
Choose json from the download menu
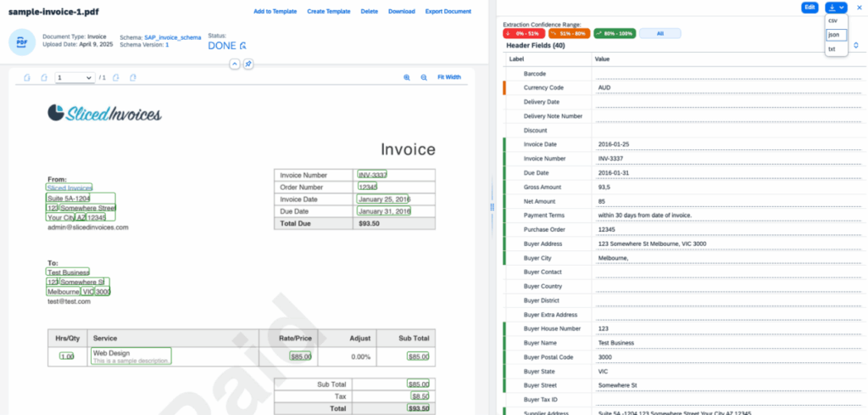coord(835,35)
